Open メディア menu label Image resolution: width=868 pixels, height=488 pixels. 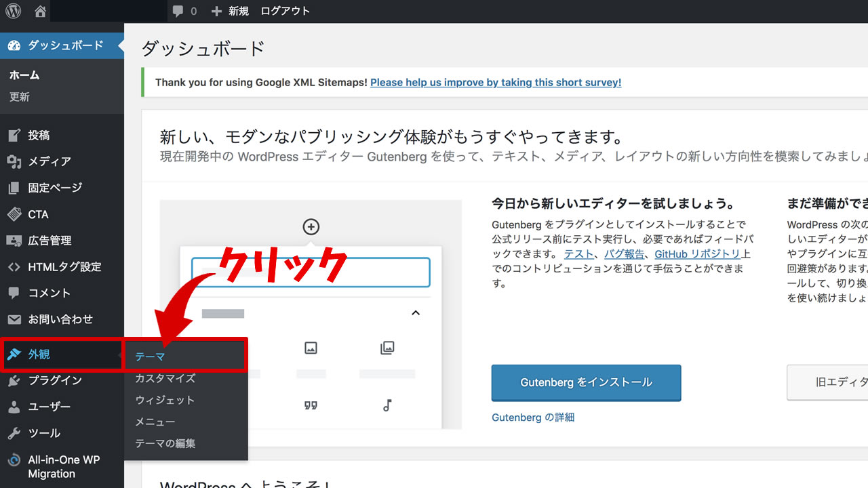[x=50, y=161]
